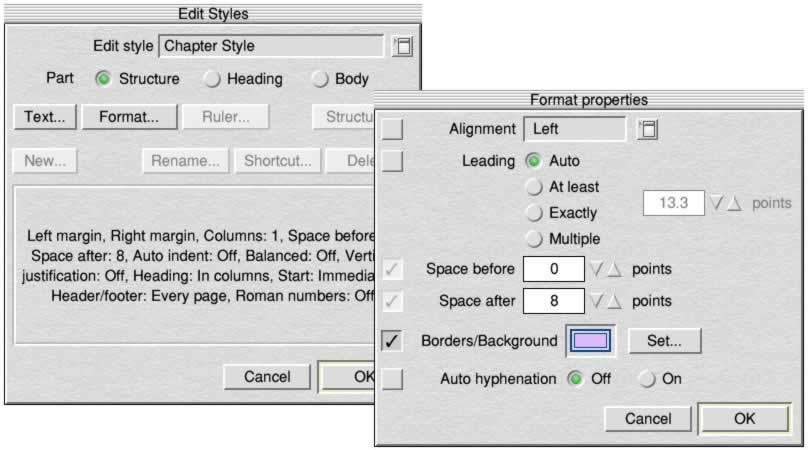Decrease Space after with down arrow
The image size is (808, 450).
click(x=598, y=301)
